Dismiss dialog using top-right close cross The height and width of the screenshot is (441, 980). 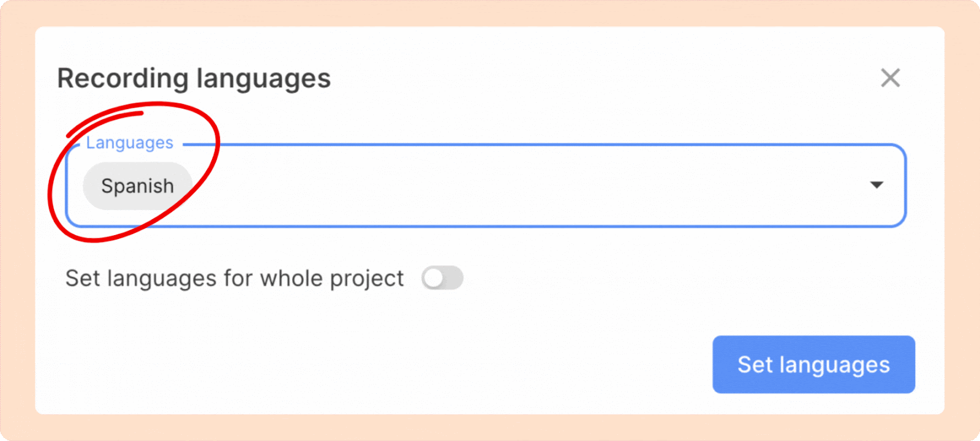[890, 78]
